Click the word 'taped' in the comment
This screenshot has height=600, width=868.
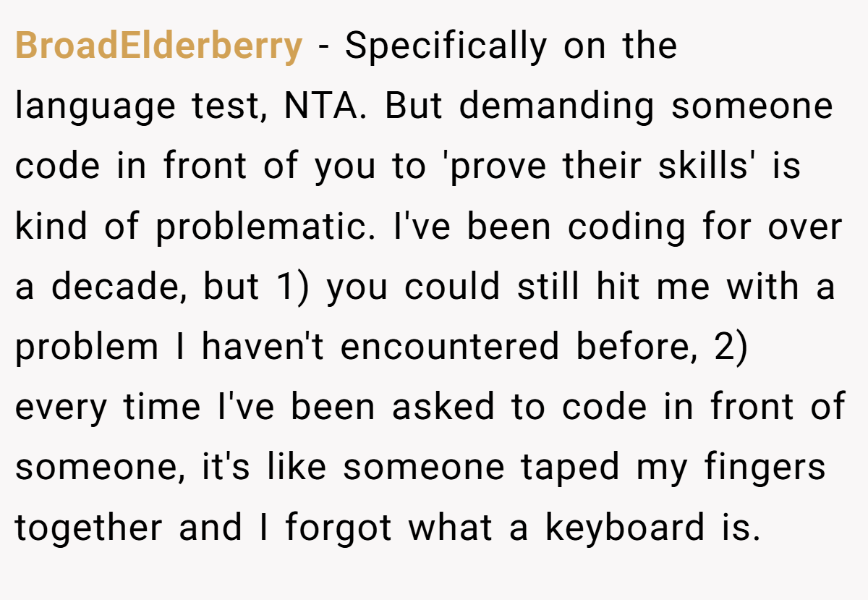tap(570, 468)
